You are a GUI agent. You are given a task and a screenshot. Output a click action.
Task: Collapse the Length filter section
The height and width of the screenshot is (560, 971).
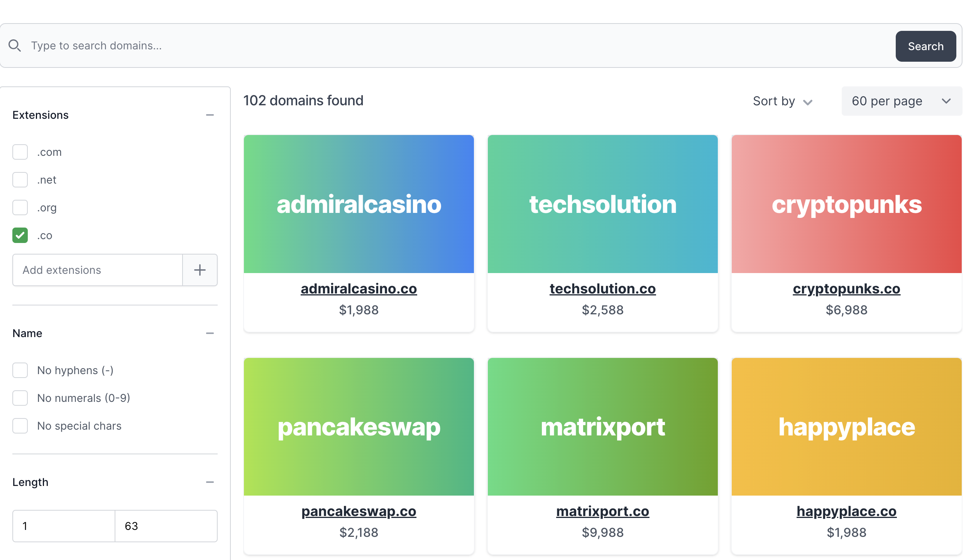(210, 482)
